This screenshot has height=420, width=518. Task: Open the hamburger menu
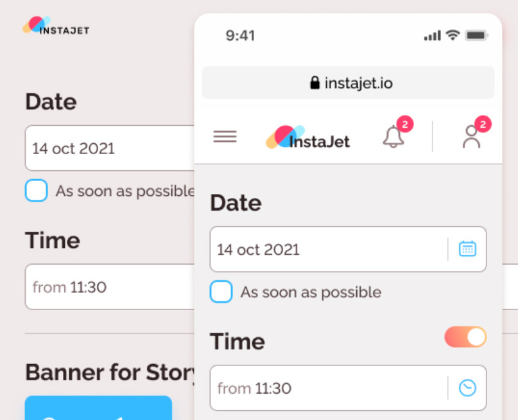(225, 137)
